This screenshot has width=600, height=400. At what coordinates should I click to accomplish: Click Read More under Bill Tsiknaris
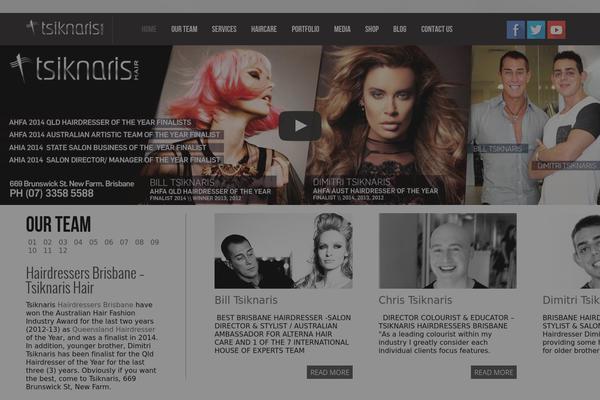click(x=329, y=372)
